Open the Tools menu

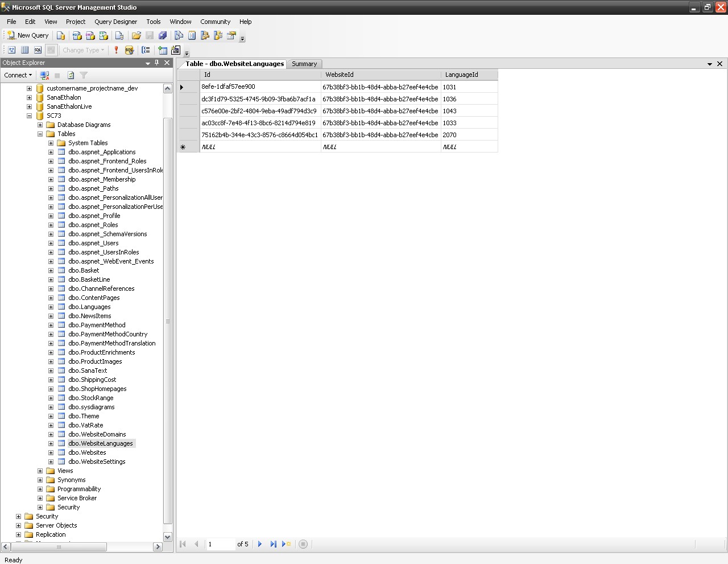pyautogui.click(x=154, y=22)
